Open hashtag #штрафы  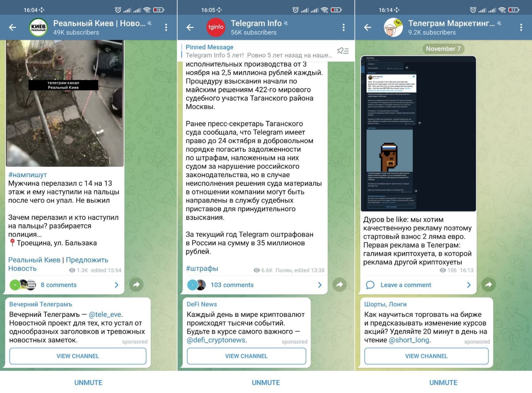(x=202, y=268)
